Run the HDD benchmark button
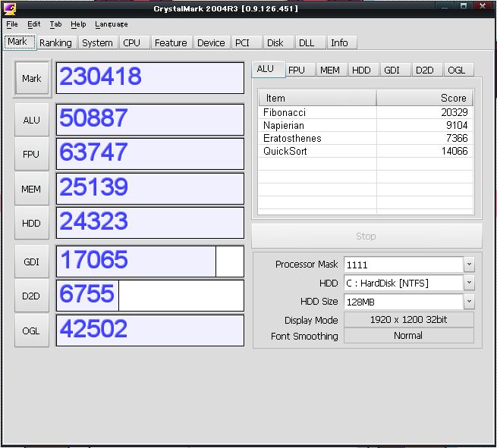 tap(32, 223)
